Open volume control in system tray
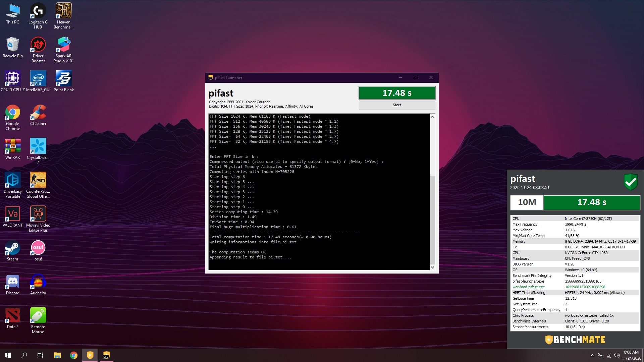The width and height of the screenshot is (644, 362). [616, 355]
